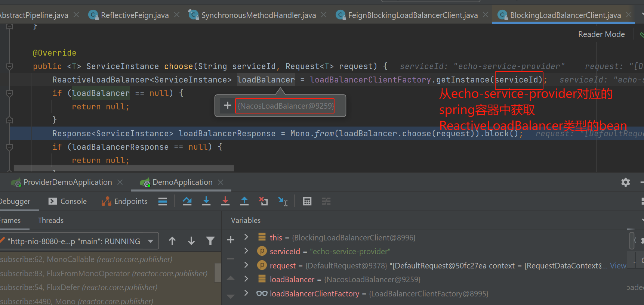Close the ReflectiveFeign.java tab
644x305 pixels.
tap(177, 15)
